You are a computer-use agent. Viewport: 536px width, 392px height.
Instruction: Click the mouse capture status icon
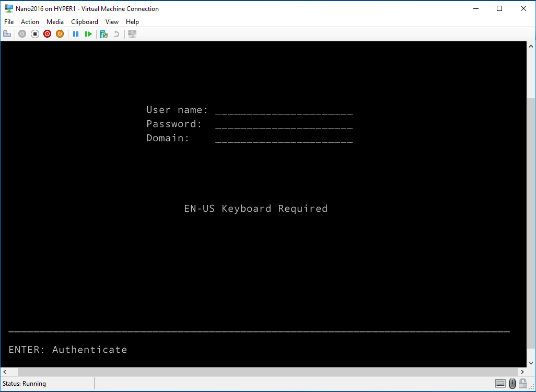tap(511, 383)
